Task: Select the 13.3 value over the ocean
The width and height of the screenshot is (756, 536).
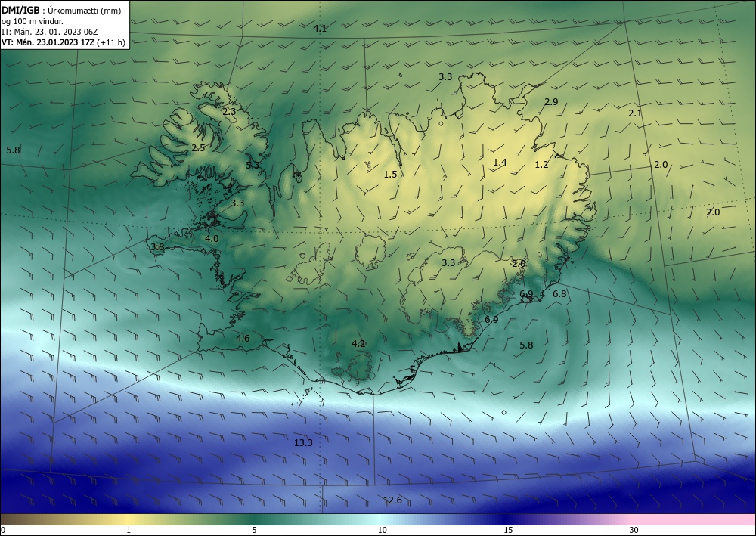Action: 303,443
